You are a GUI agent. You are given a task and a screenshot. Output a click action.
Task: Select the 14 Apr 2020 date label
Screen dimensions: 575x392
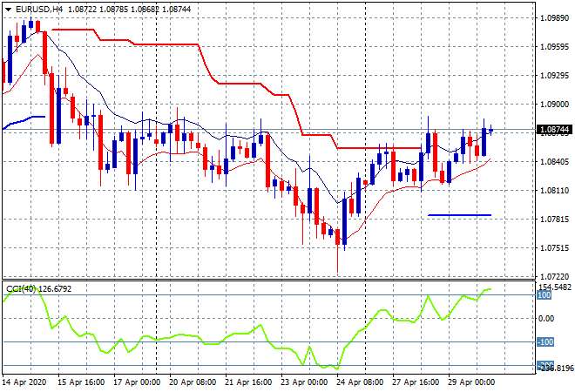point(24,382)
